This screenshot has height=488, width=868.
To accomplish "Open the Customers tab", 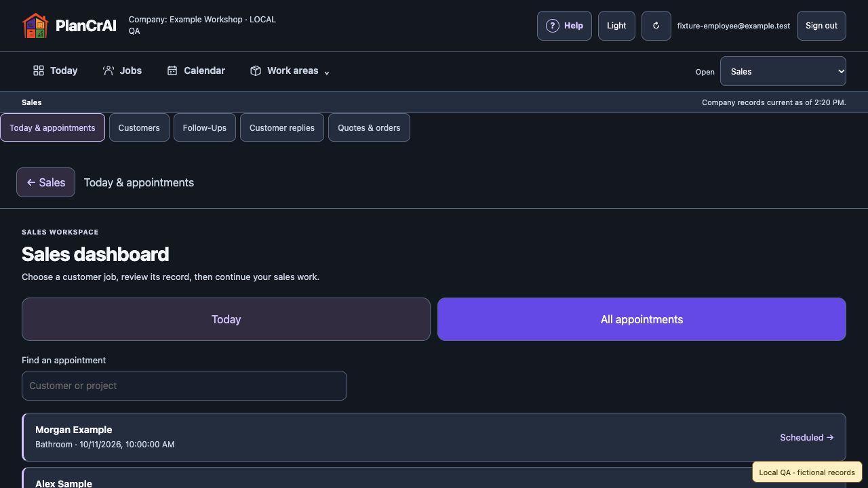I will click(x=139, y=127).
